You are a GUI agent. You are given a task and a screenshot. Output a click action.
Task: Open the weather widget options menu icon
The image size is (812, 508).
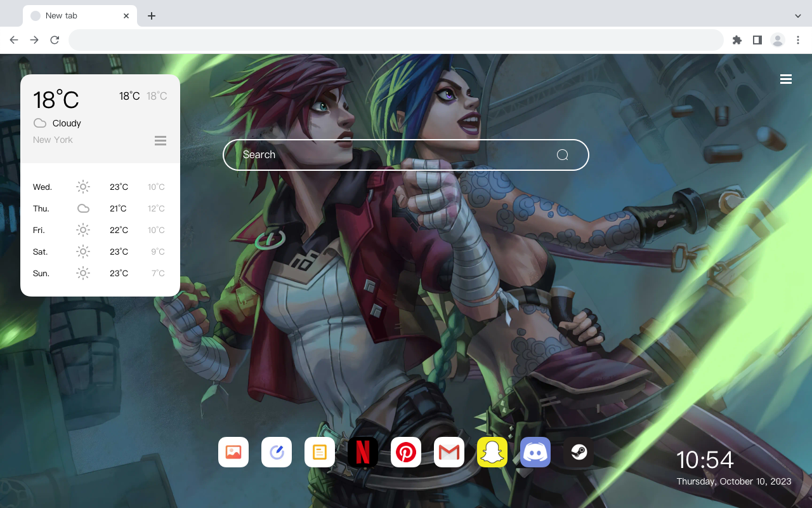tap(160, 140)
